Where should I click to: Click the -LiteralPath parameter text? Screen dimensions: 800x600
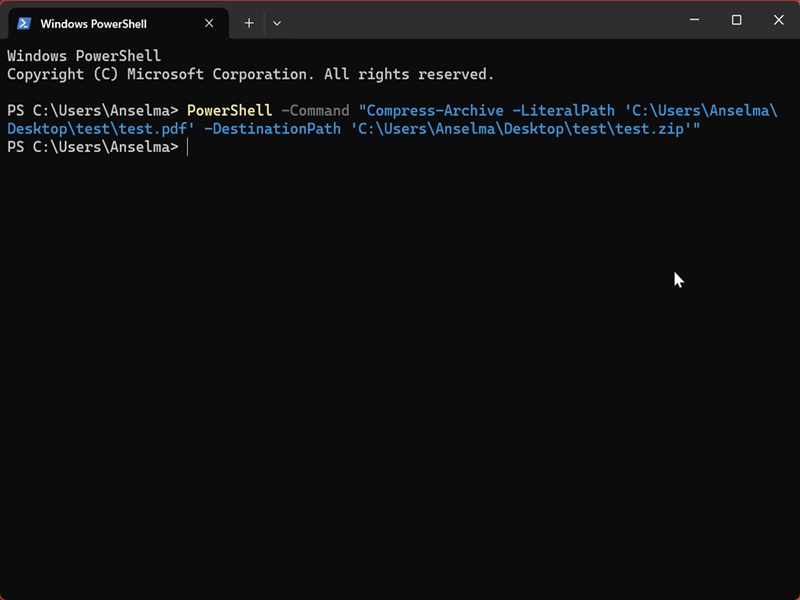click(x=563, y=111)
